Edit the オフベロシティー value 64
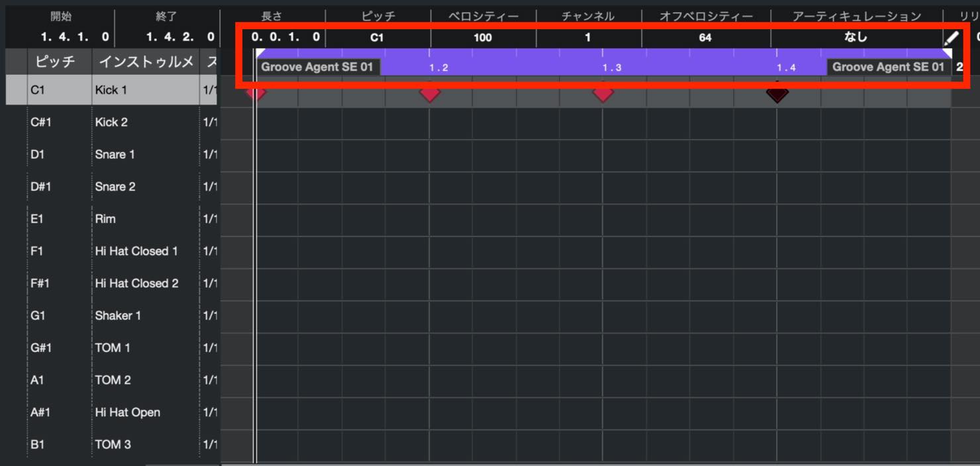Screen dimensions: 980x466 (x=705, y=38)
